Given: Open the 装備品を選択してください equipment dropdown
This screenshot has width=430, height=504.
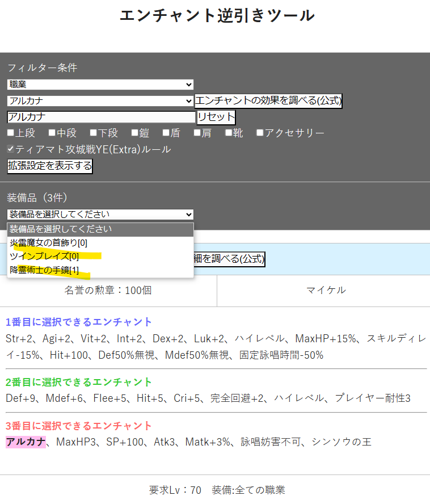Looking at the screenshot, I should (x=100, y=215).
